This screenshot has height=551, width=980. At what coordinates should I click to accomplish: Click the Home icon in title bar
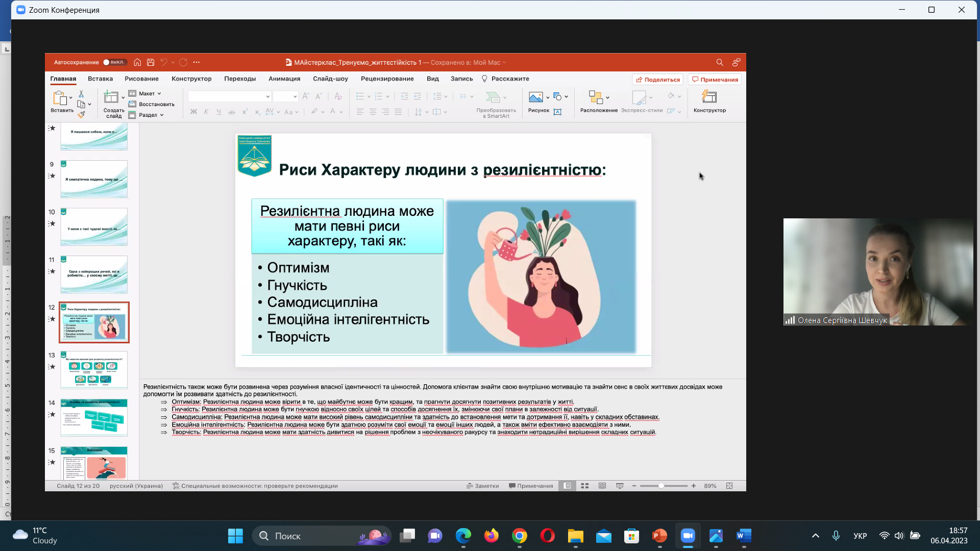[137, 62]
